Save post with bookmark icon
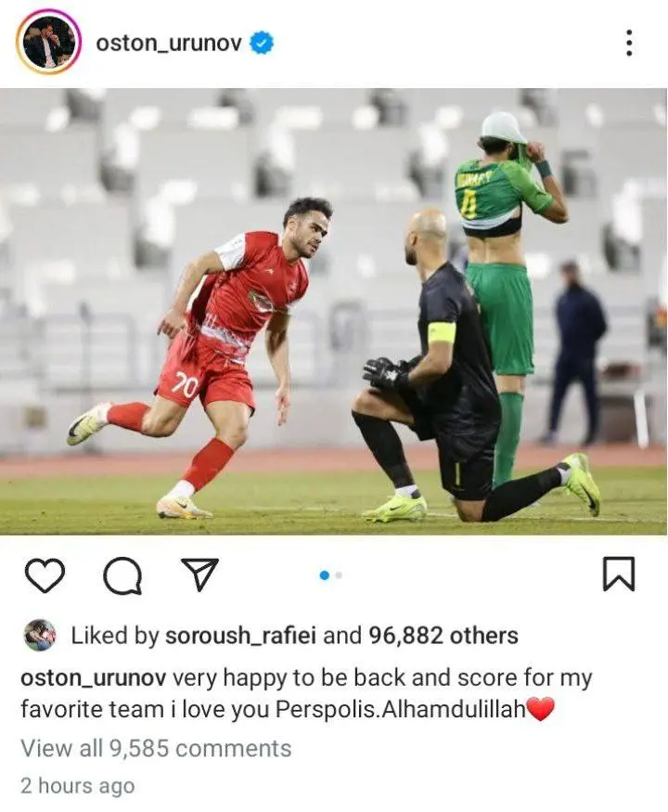Screen dimensions: 668x812 coord(618,574)
